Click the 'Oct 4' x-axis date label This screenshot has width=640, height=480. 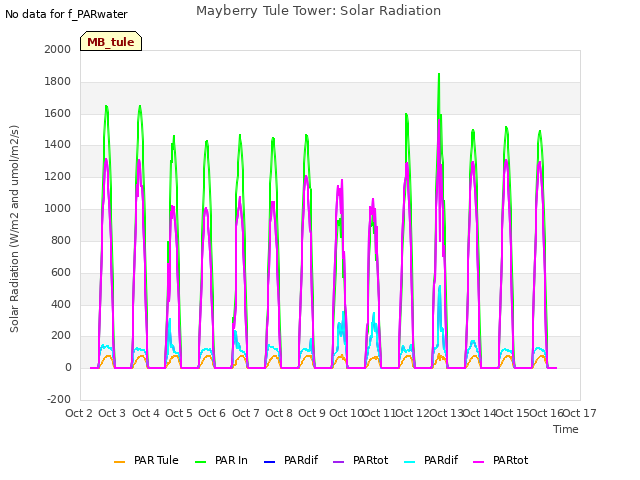pyautogui.click(x=146, y=413)
